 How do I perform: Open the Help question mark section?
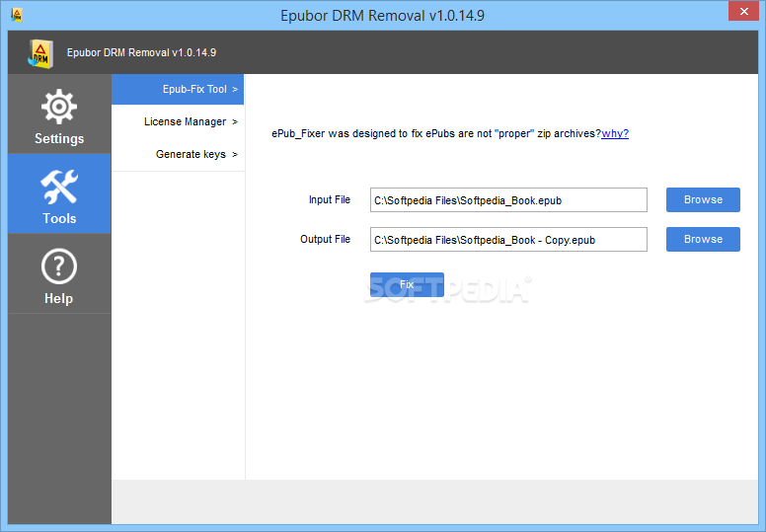tap(59, 273)
